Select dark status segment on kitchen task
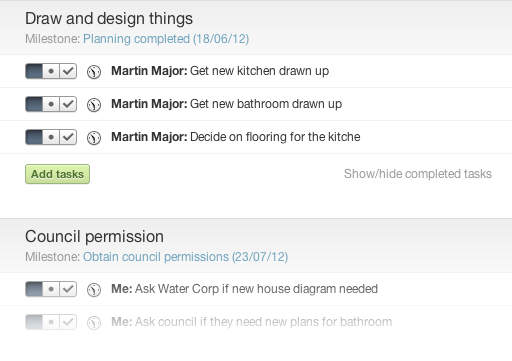This screenshot has height=361, width=512. 34,71
